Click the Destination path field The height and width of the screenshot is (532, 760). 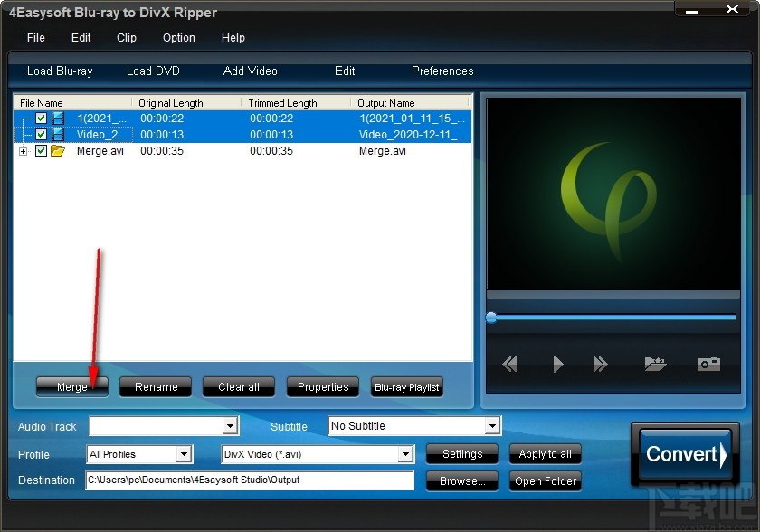pyautogui.click(x=249, y=480)
